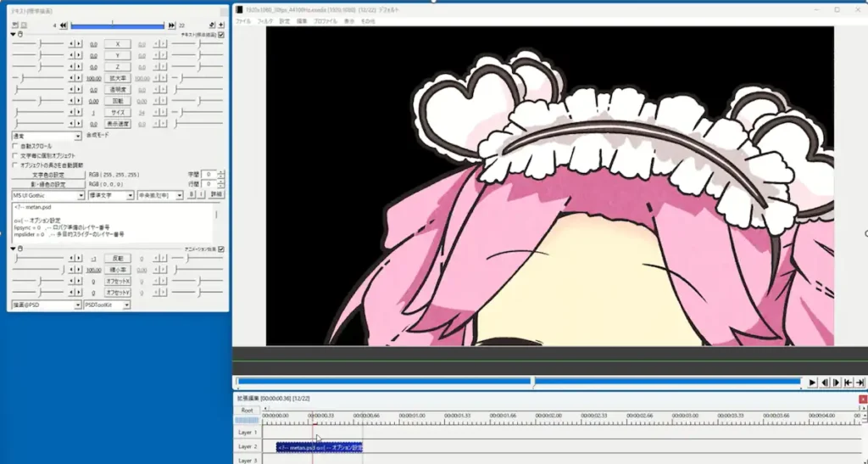
Task: Toggle italic I text button
Action: [200, 195]
